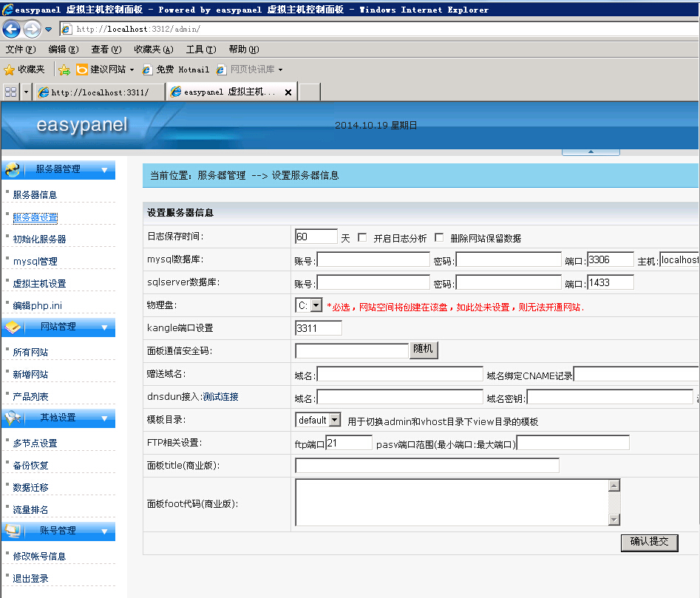
Task: Open the 查看(V) menu
Action: click(106, 50)
